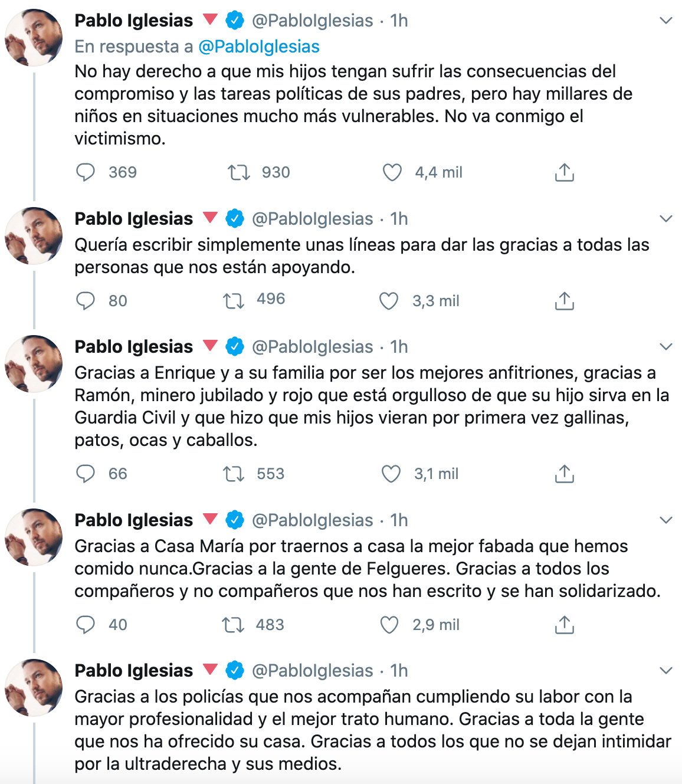Expand options menu on Casa María tweet

665,520
